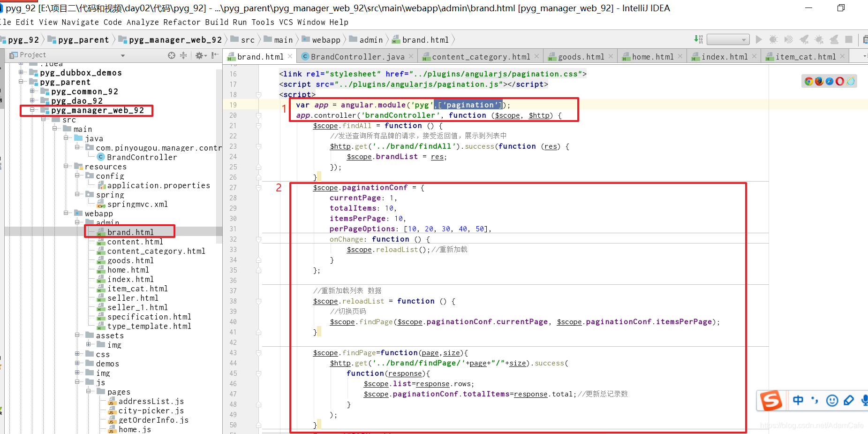Toggle Sogou Chinese/English mode
This screenshot has height=434, width=868.
click(798, 400)
